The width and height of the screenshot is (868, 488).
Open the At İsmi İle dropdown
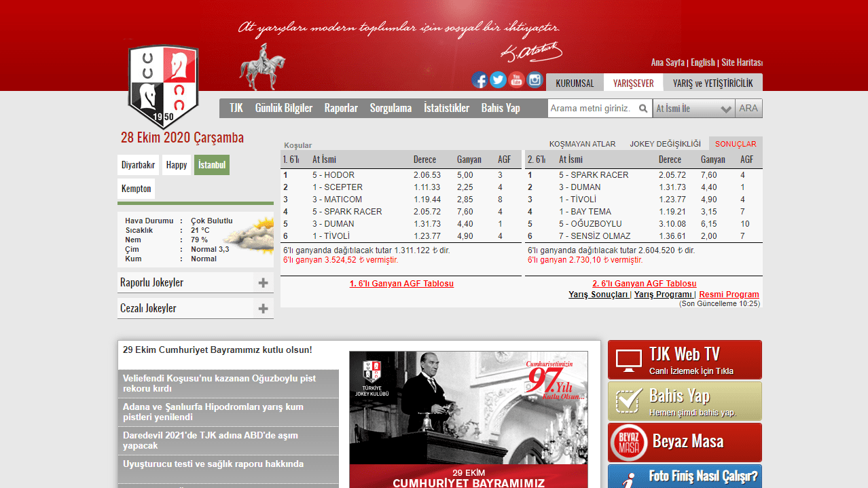(x=693, y=109)
